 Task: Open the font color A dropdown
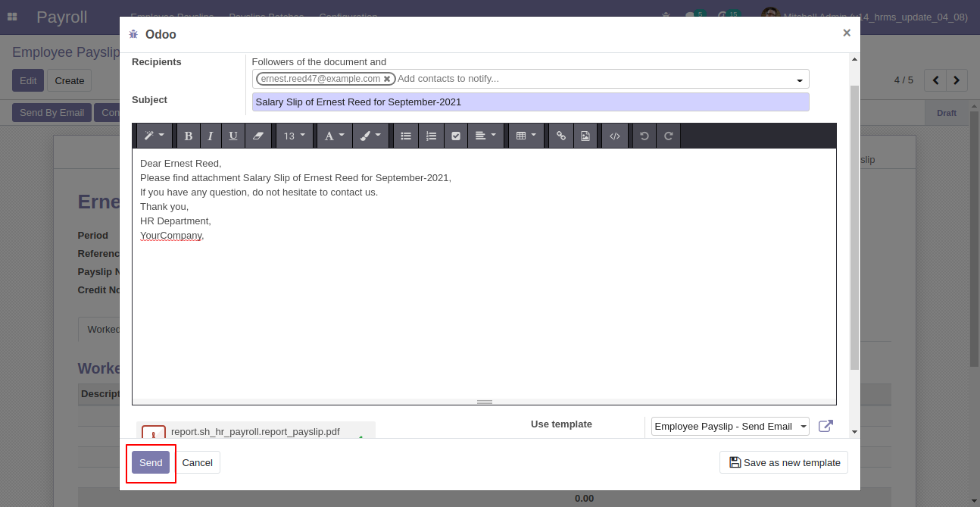334,136
